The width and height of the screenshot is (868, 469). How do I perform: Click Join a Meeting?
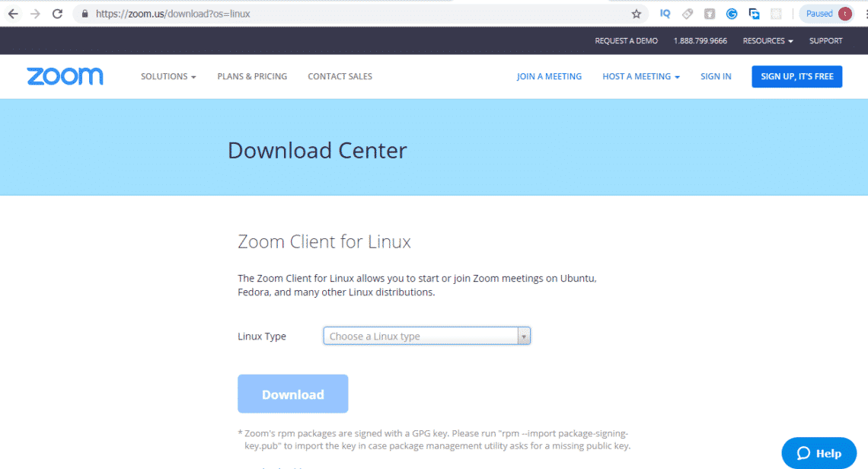[549, 76]
